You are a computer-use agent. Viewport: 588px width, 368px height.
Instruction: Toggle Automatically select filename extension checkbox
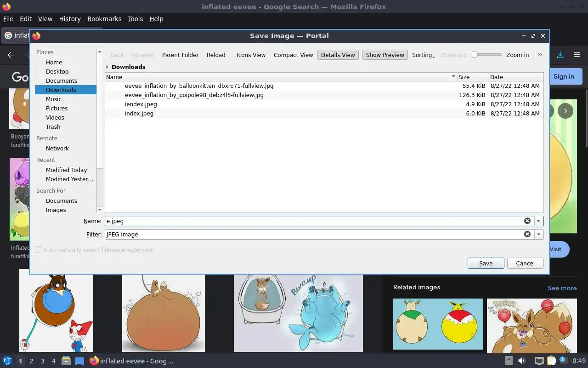pyautogui.click(x=38, y=250)
